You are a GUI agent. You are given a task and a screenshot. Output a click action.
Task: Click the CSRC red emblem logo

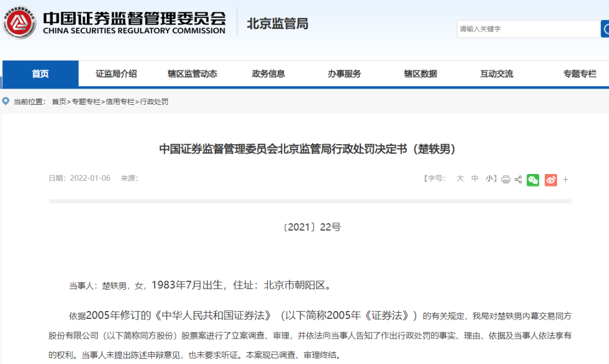click(x=19, y=23)
